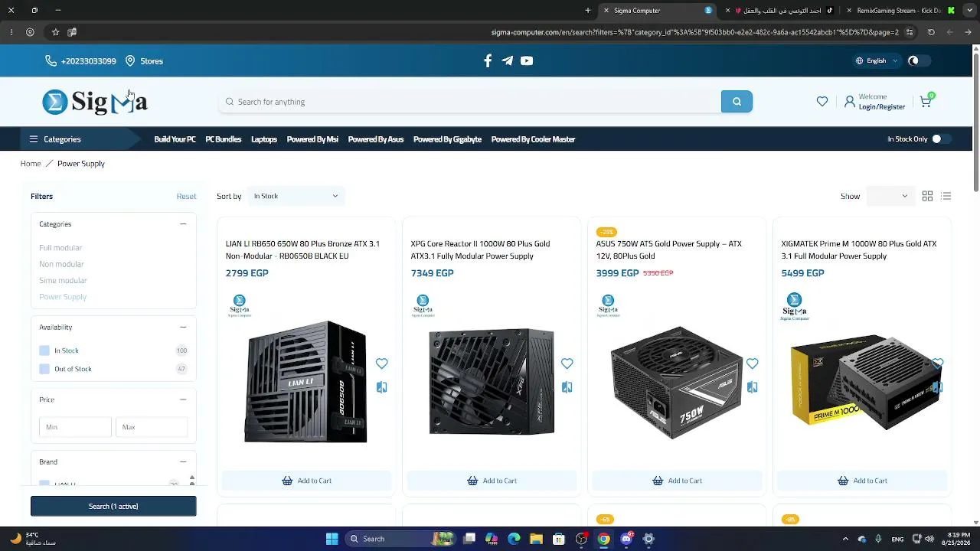The height and width of the screenshot is (551, 980).
Task: Add ASUS 750W ATS Gold to wishlist
Action: coord(752,364)
